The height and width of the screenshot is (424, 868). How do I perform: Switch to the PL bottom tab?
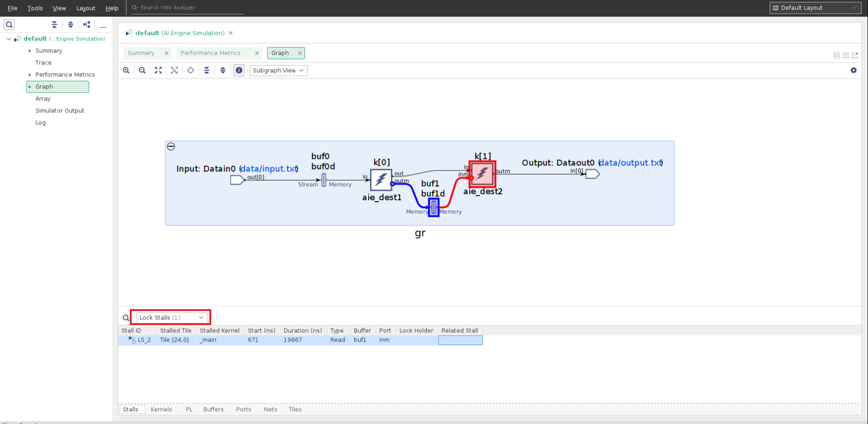(189, 410)
